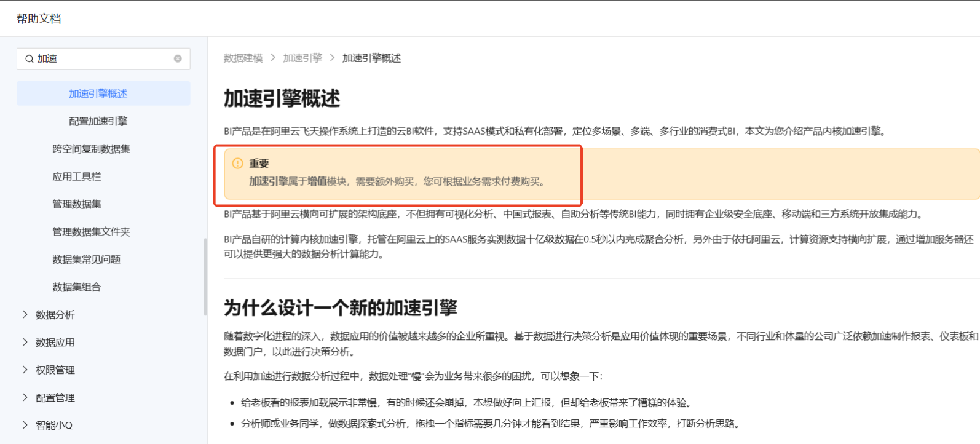Screen dimensions: 980x444
Task: Go to 应用工具栏 page
Action: 77,176
